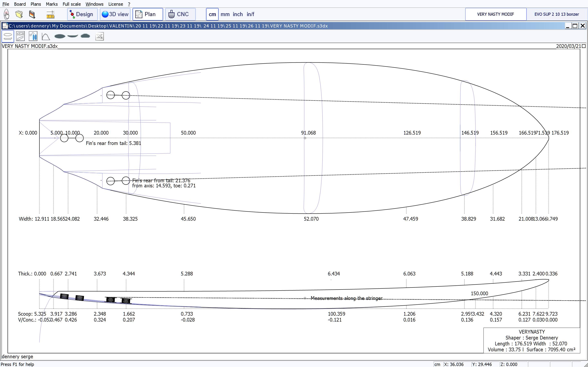This screenshot has height=367, width=588.
Task: Select full-scale rocker profile icon
Action: coord(72,36)
